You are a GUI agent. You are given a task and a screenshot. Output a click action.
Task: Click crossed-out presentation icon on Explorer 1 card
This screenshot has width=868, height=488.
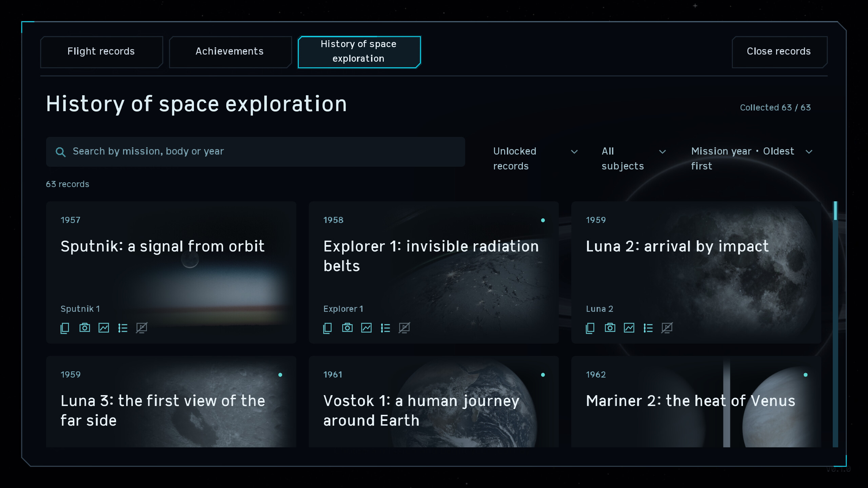tap(405, 328)
